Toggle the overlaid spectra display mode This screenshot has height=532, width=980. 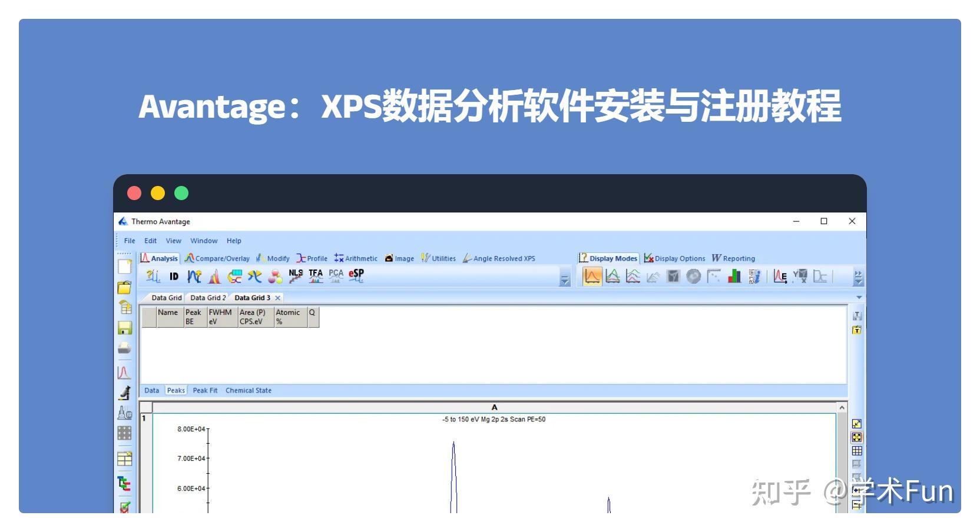611,276
